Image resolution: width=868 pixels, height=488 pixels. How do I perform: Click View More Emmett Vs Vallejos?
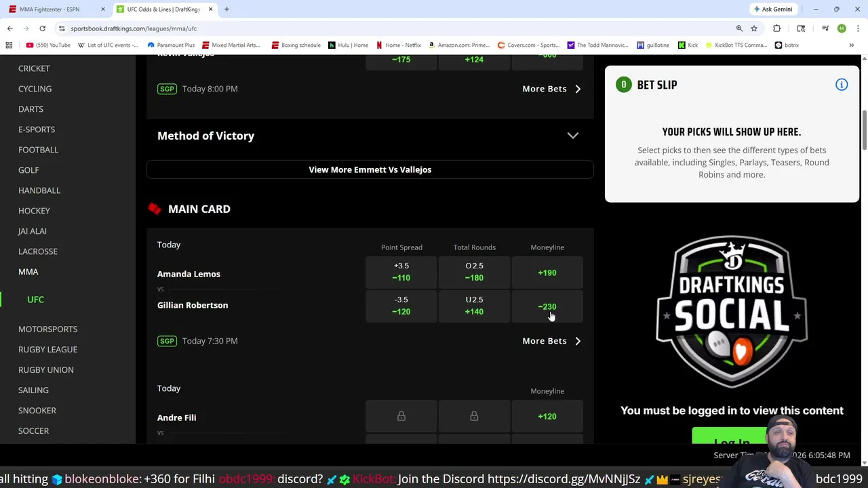click(x=370, y=169)
